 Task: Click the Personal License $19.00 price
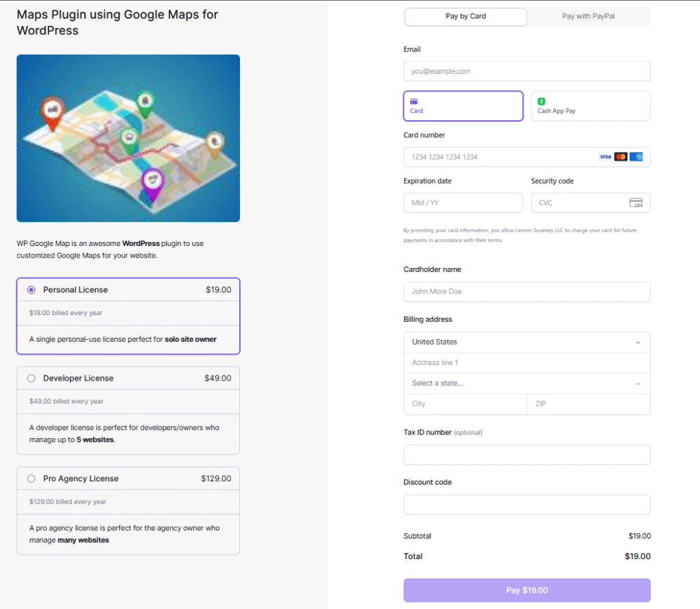pos(218,290)
